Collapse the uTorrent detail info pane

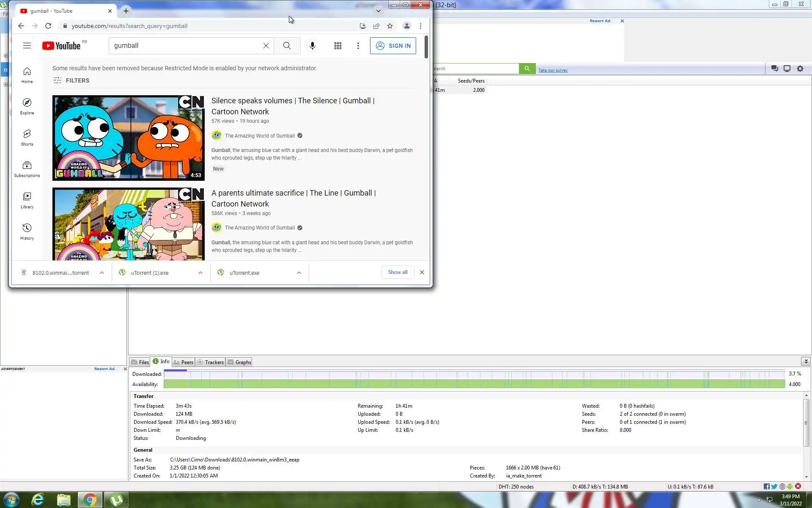tap(806, 361)
